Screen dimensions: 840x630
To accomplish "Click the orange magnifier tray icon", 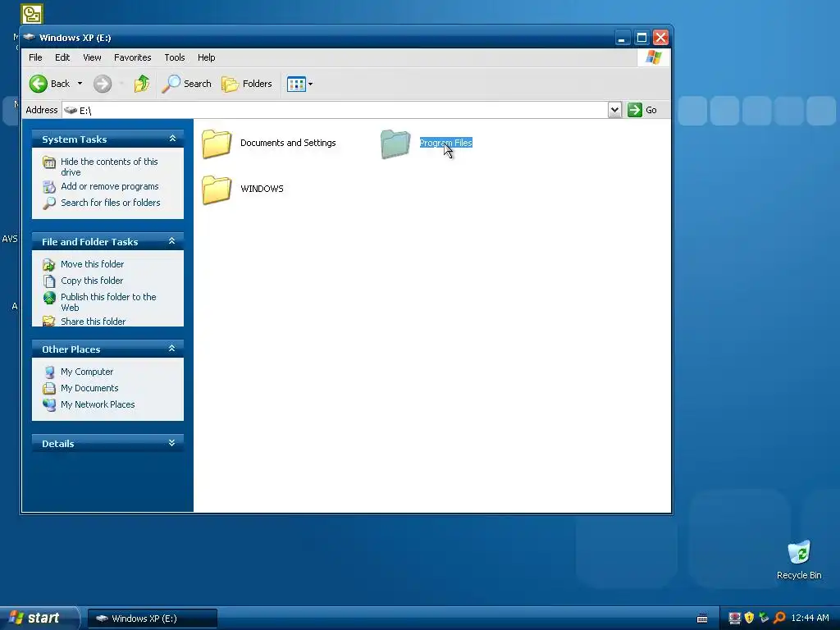I will click(779, 619).
